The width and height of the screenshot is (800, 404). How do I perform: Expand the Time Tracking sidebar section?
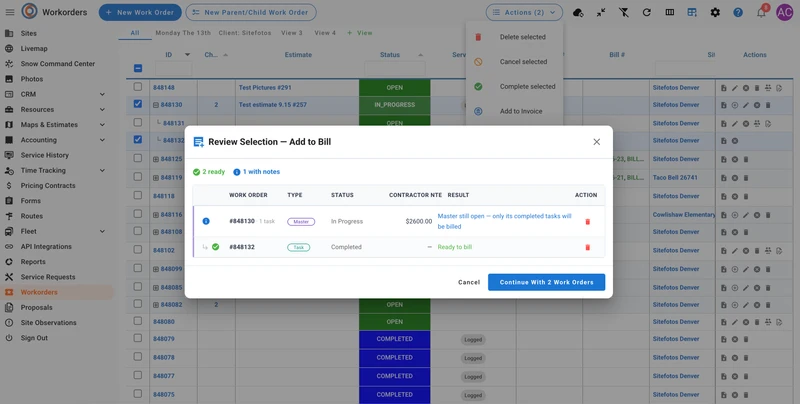pyautogui.click(x=103, y=170)
